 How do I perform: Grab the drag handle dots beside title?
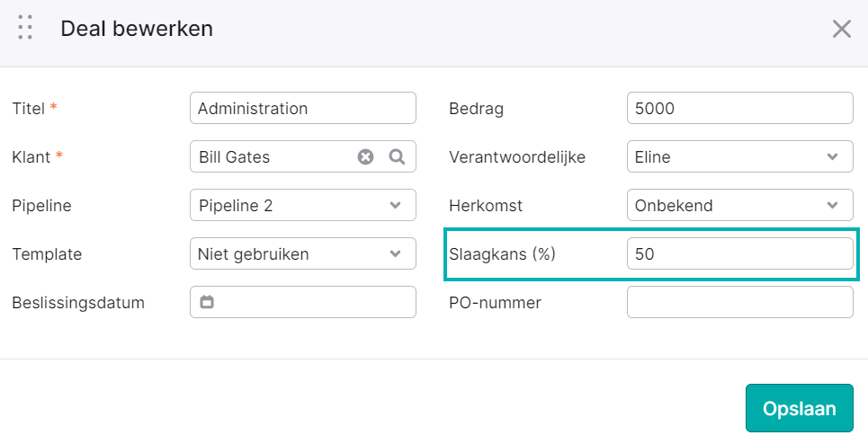point(25,28)
